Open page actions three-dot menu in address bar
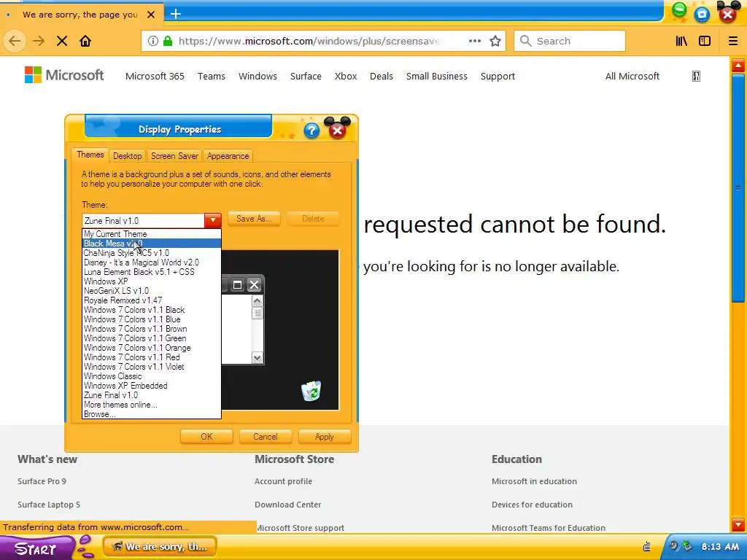This screenshot has height=560, width=747. (x=474, y=41)
